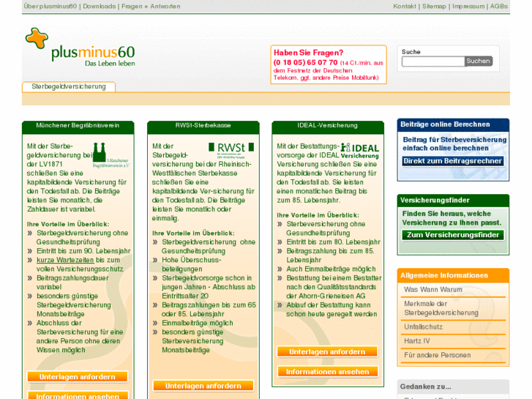Click the plusminus60 logo

pos(80,47)
